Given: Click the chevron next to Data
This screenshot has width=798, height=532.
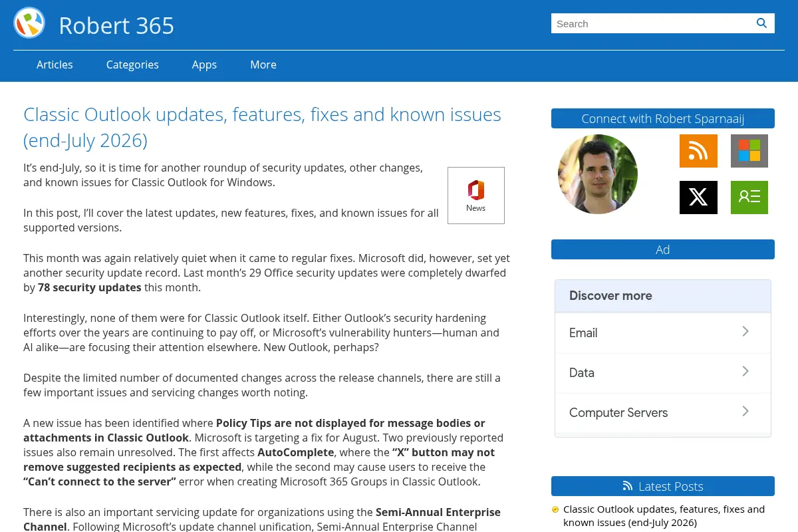Looking at the screenshot, I should (745, 371).
